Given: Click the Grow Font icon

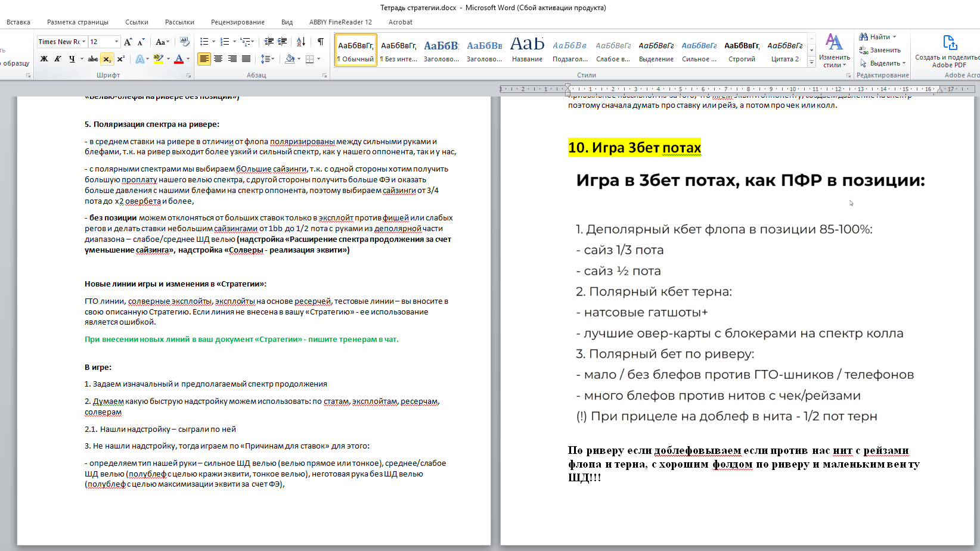Looking at the screenshot, I should [128, 42].
